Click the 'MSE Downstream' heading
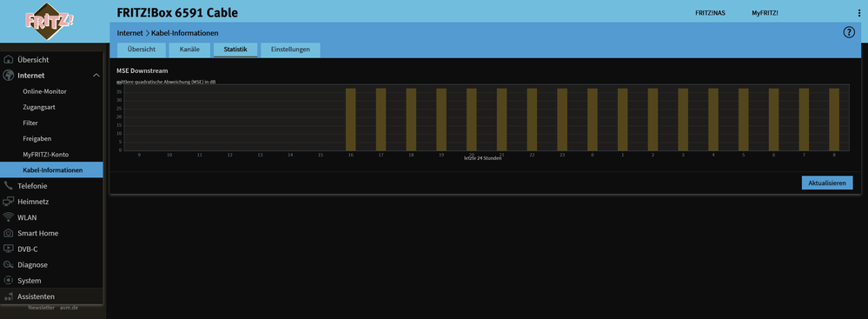The width and height of the screenshot is (868, 319). pyautogui.click(x=142, y=71)
